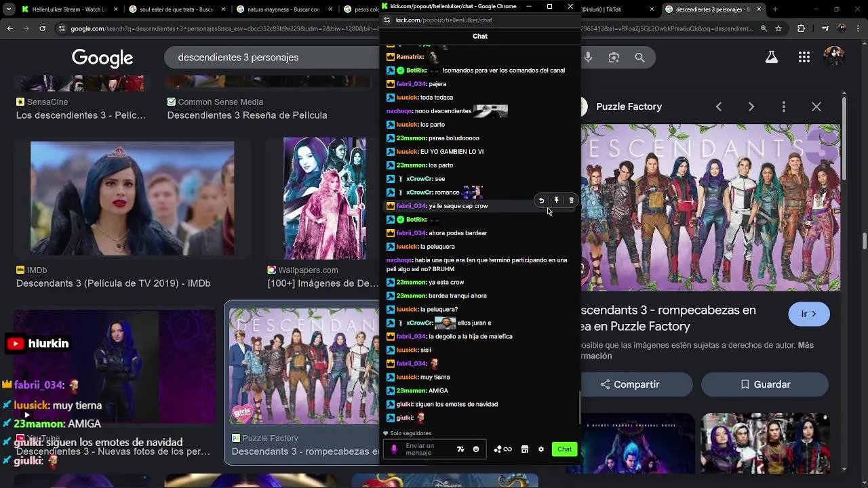Click the Google logo

click(x=102, y=58)
